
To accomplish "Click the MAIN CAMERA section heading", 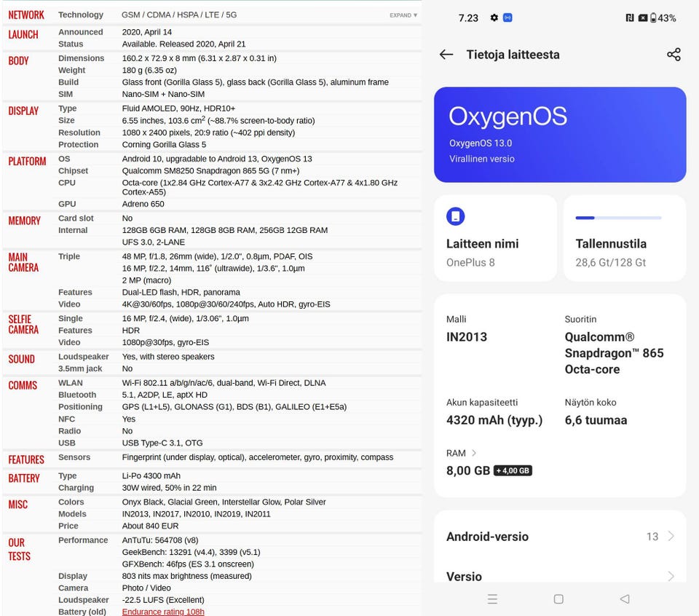I will (x=23, y=262).
